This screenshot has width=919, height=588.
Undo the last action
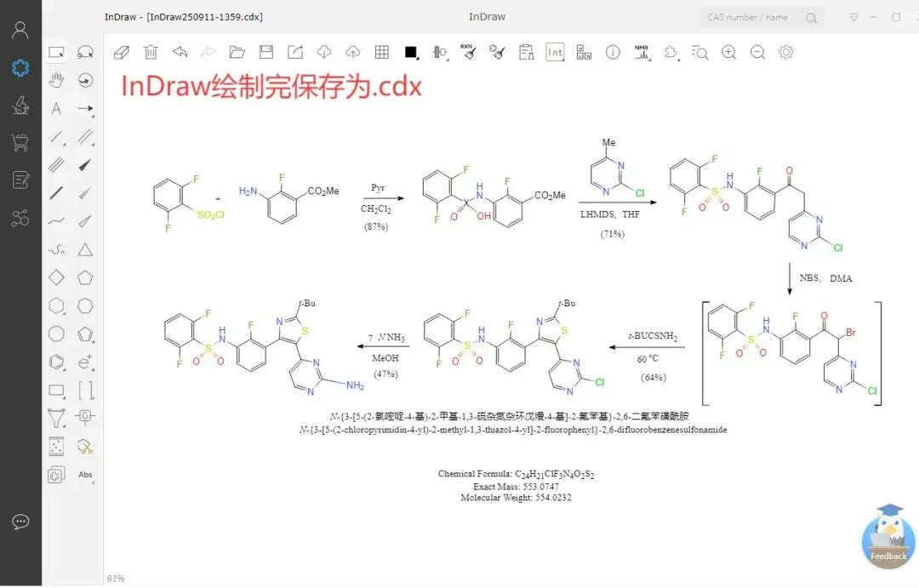179,52
